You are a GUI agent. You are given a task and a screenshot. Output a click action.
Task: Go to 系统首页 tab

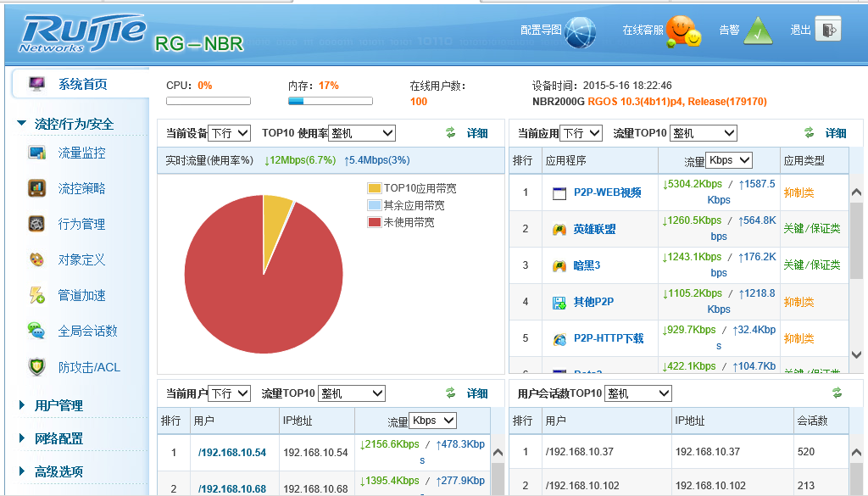[x=81, y=84]
